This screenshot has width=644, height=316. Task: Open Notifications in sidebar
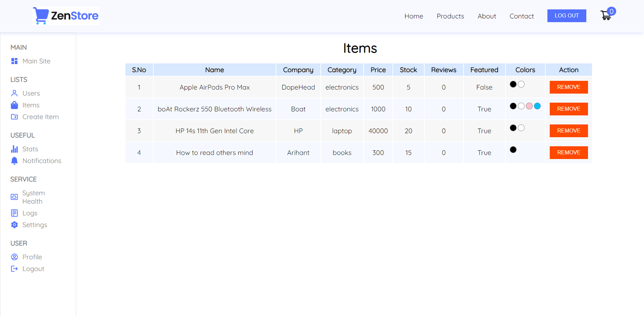(x=42, y=161)
